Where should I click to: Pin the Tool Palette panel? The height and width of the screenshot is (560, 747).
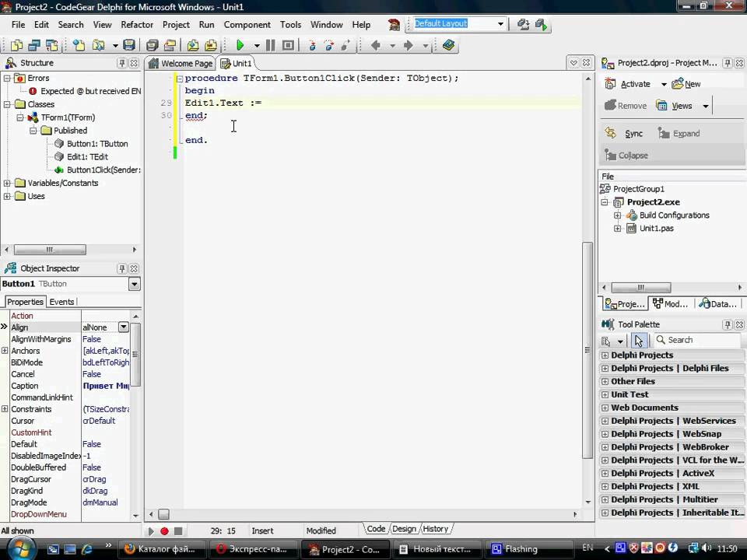(727, 325)
